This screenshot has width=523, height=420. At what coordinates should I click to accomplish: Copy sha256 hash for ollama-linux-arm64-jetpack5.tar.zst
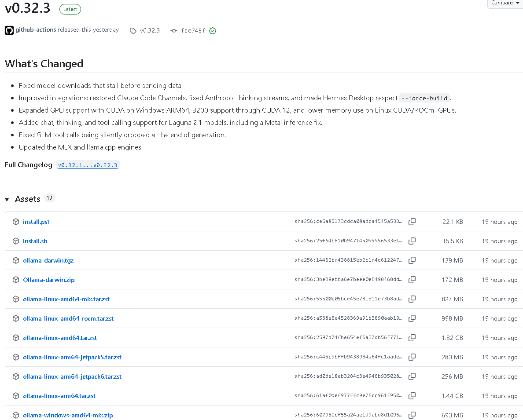[x=412, y=357]
